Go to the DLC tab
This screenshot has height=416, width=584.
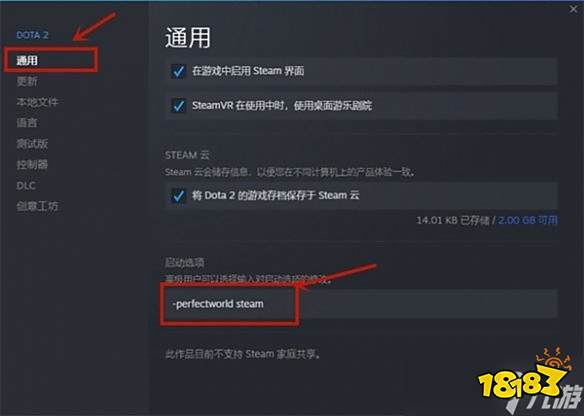pos(26,185)
